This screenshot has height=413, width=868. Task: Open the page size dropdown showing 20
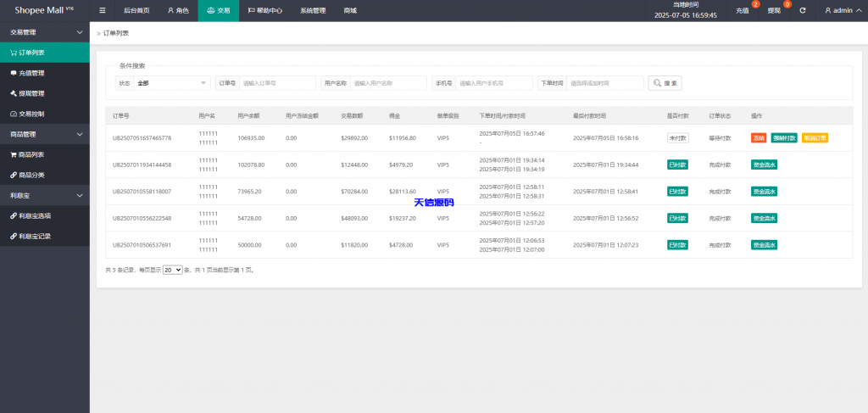173,270
